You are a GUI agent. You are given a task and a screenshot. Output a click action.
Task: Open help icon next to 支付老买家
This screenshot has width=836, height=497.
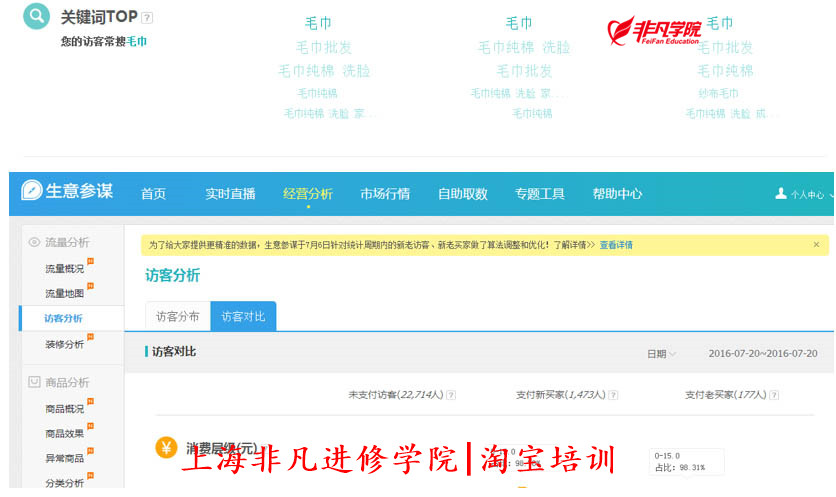pyautogui.click(x=774, y=395)
